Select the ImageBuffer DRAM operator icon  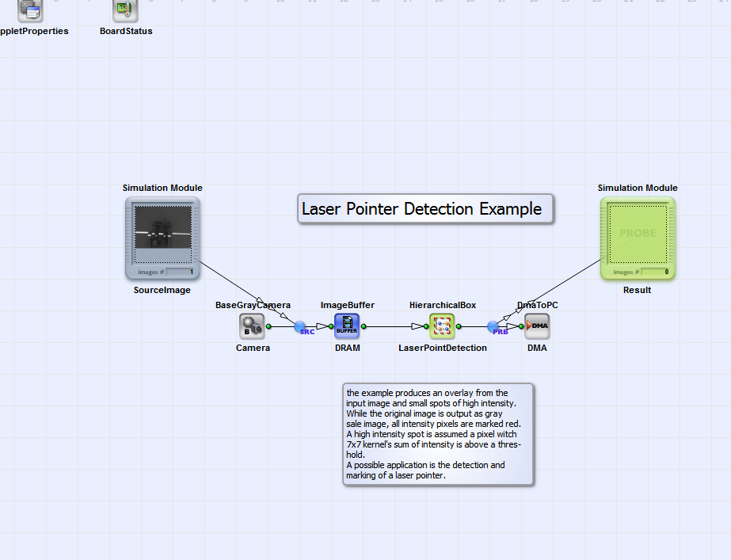pyautogui.click(x=347, y=326)
